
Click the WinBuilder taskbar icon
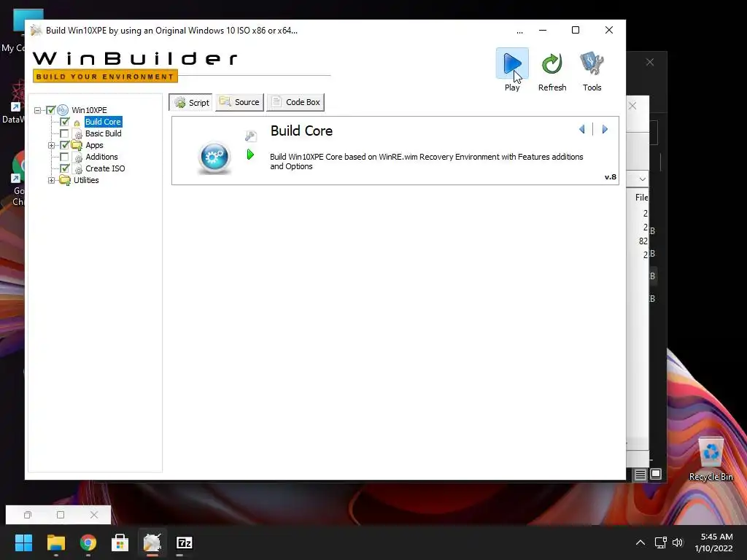tap(152, 542)
